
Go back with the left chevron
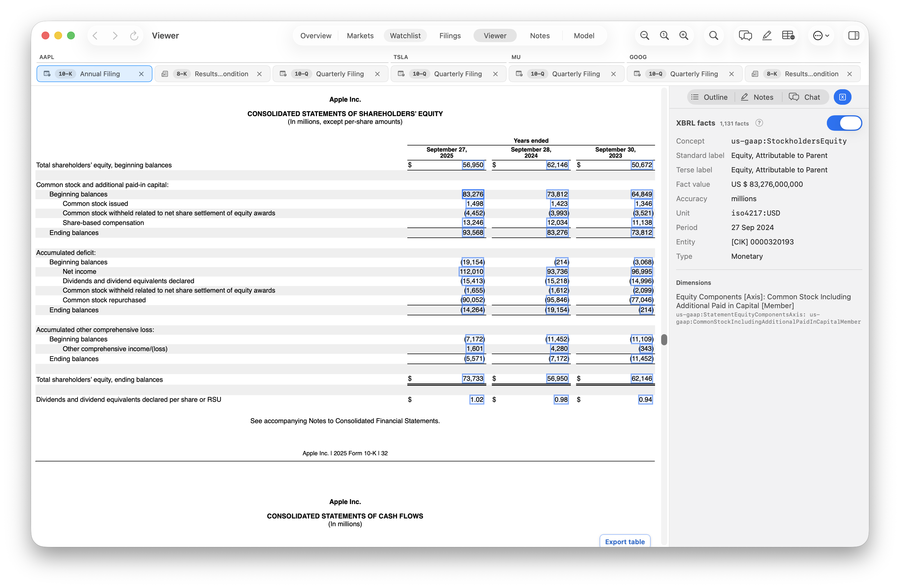click(95, 35)
